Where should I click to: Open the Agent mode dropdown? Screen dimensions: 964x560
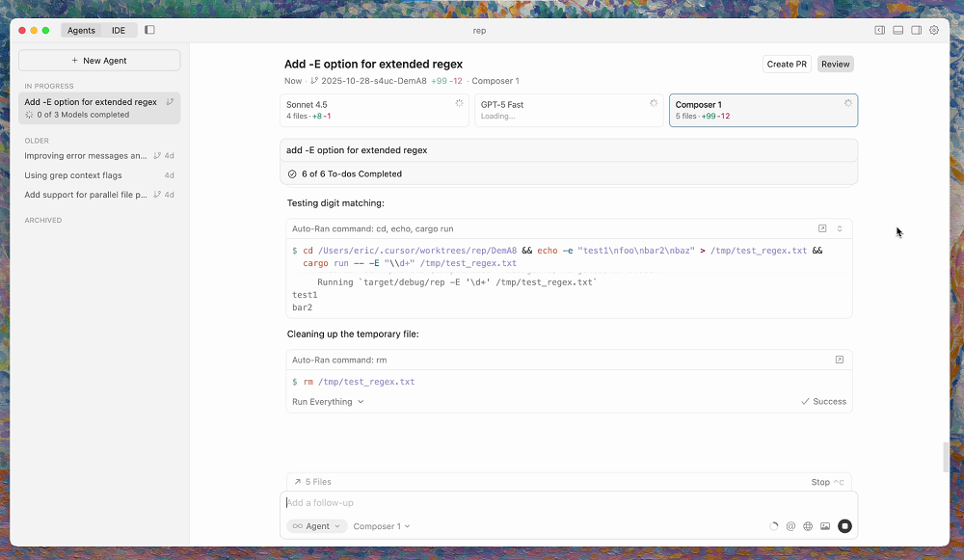coord(317,526)
